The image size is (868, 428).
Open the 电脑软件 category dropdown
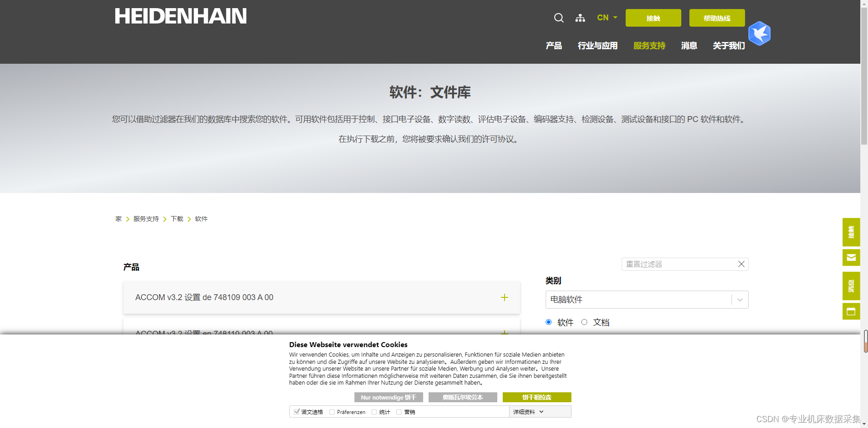tap(647, 300)
